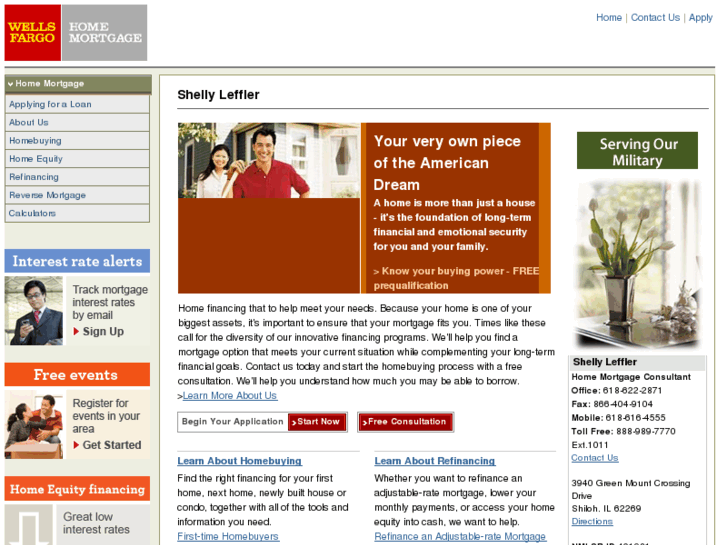Screen dimensions: 727x545
Task: Open the Homebuying sidebar menu item
Action: (x=77, y=141)
